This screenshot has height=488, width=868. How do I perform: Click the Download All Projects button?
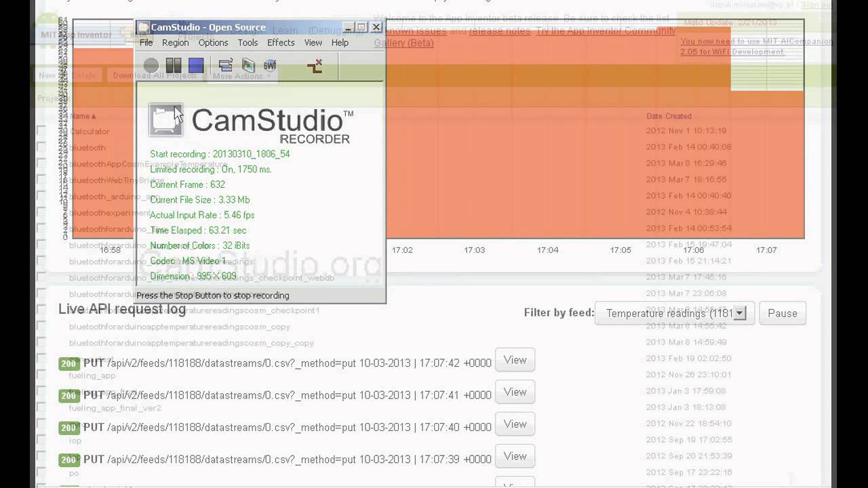tap(155, 75)
